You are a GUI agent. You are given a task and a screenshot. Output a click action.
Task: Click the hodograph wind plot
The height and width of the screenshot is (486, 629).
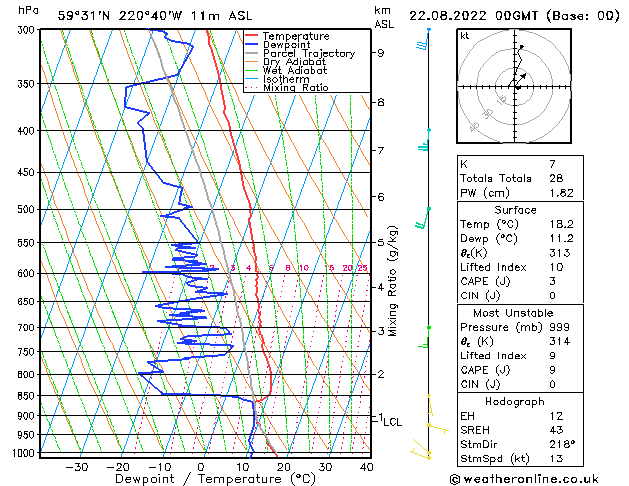pyautogui.click(x=514, y=86)
